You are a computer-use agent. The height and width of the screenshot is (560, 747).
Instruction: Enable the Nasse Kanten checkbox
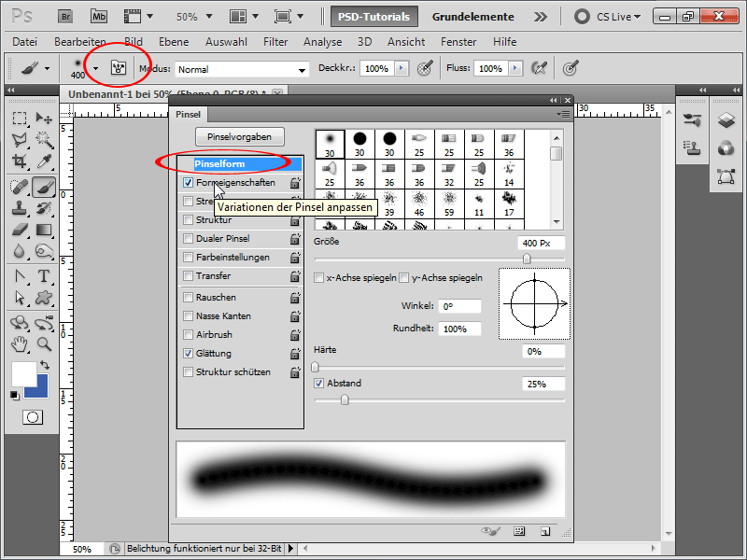(x=189, y=315)
